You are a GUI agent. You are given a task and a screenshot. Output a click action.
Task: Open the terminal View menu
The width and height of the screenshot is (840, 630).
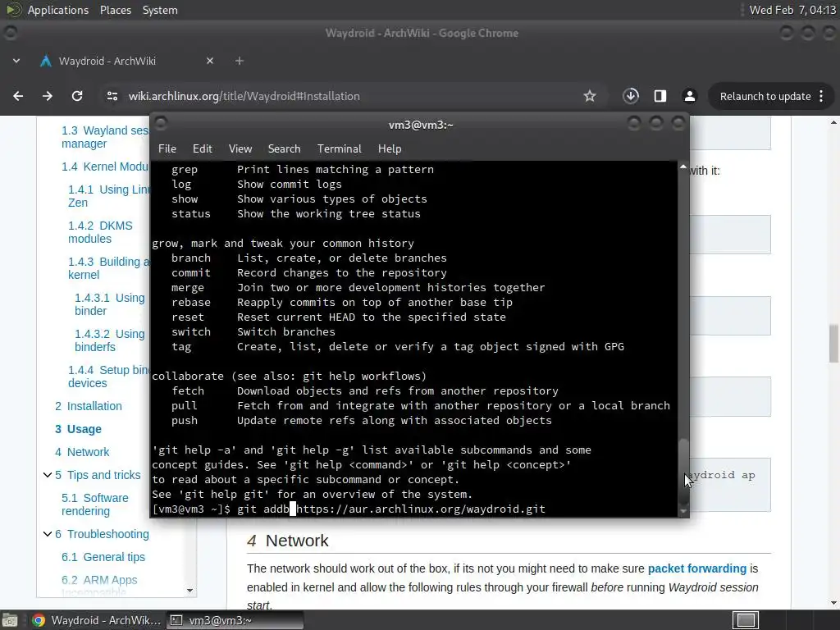pos(240,149)
